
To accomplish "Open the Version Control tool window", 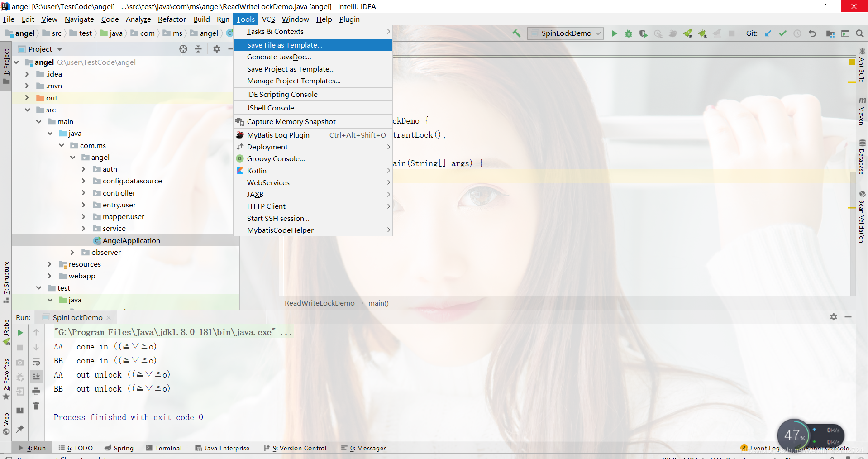I will click(295, 448).
